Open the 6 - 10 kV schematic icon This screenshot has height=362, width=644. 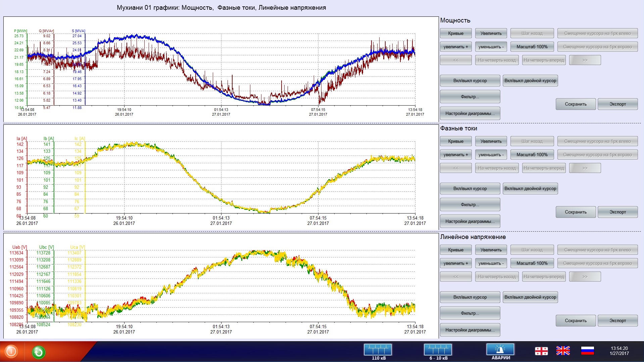(x=438, y=351)
